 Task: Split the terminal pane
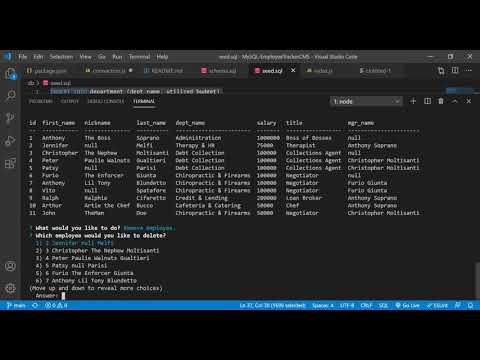pyautogui.click(x=427, y=101)
